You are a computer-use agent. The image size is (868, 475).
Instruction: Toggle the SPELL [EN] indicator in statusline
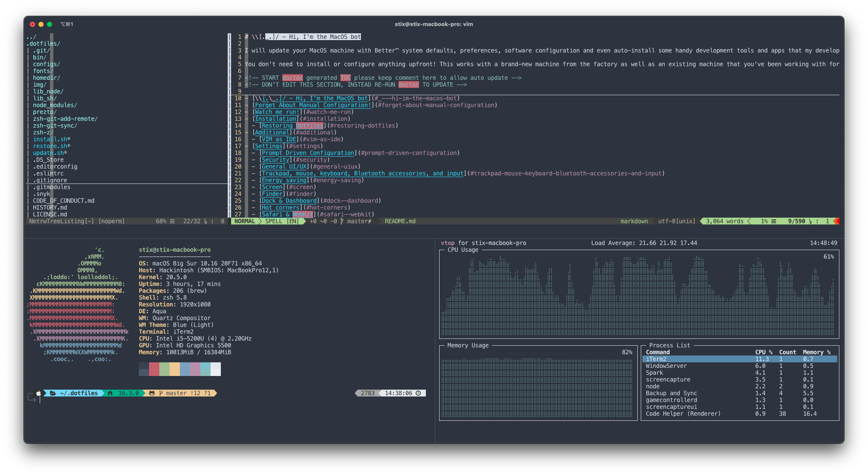tap(282, 221)
